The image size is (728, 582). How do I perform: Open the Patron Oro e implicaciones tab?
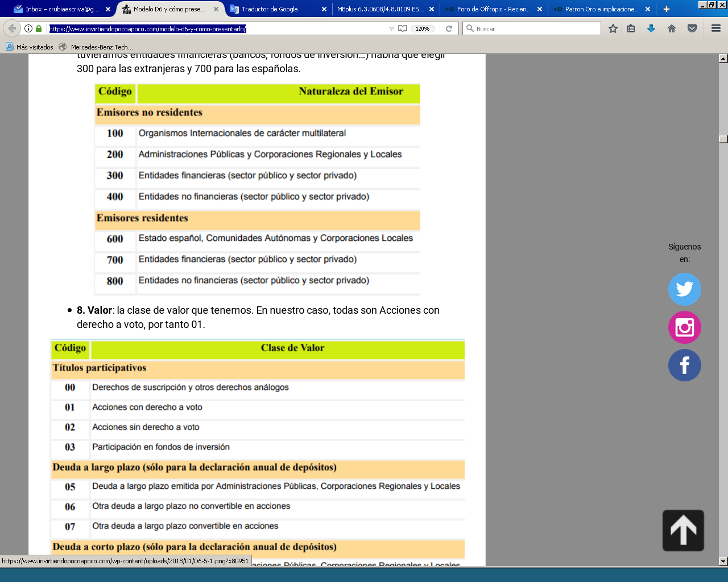[602, 9]
